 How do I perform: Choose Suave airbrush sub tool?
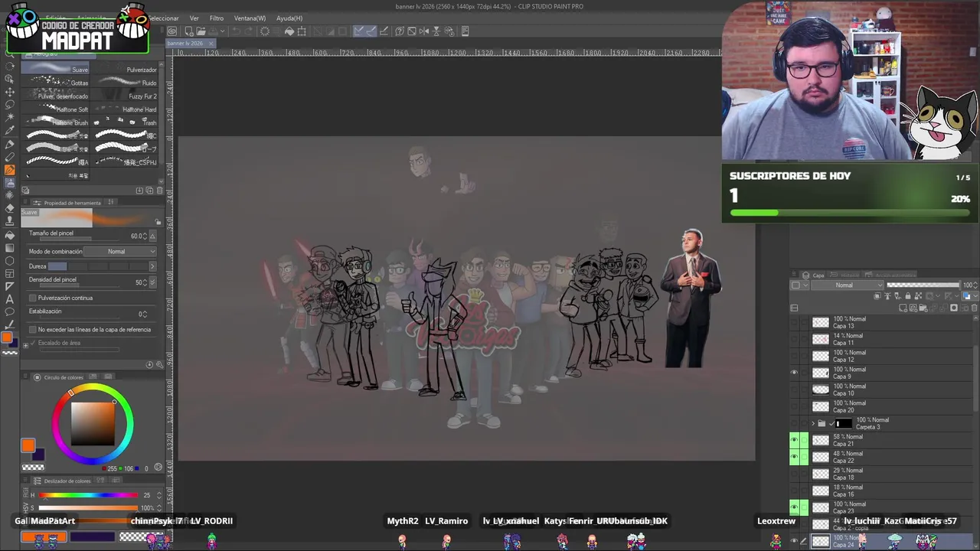coord(57,69)
